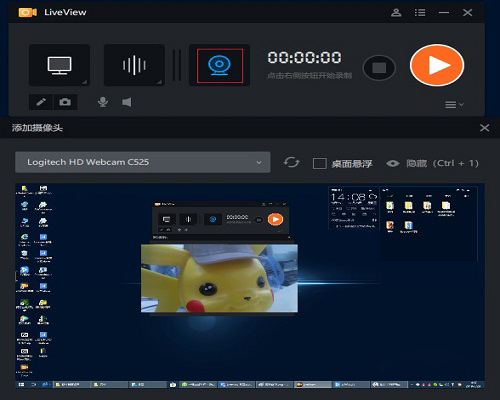500x400 pixels.
Task: Close the 添加摄像头 panel
Action: (x=485, y=128)
